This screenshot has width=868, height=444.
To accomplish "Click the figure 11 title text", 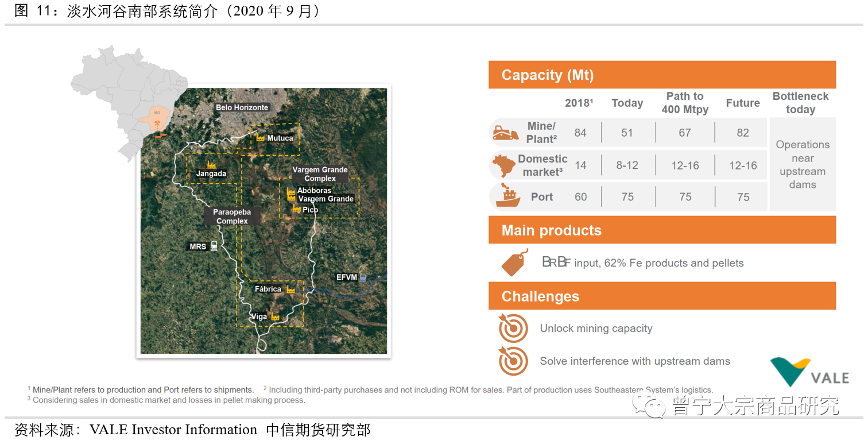I will 166,11.
